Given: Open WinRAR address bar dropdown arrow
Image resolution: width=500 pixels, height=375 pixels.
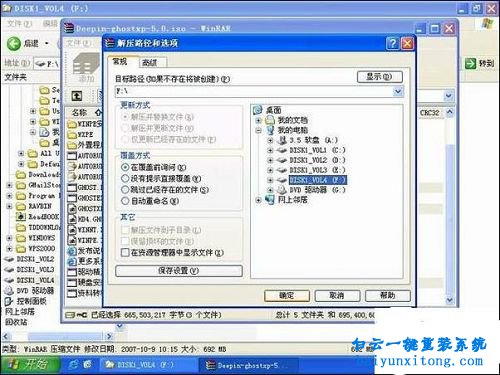Looking at the screenshot, I should (x=449, y=96).
